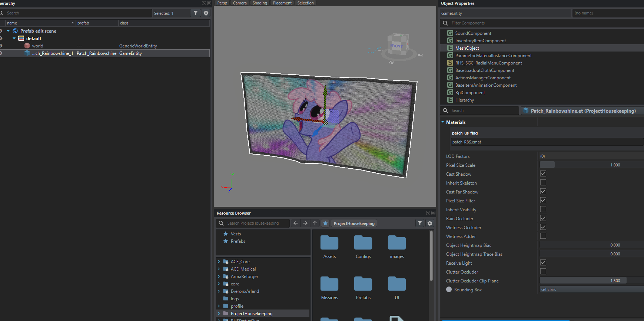
Task: Collapse the default layer node
Action: 14,38
